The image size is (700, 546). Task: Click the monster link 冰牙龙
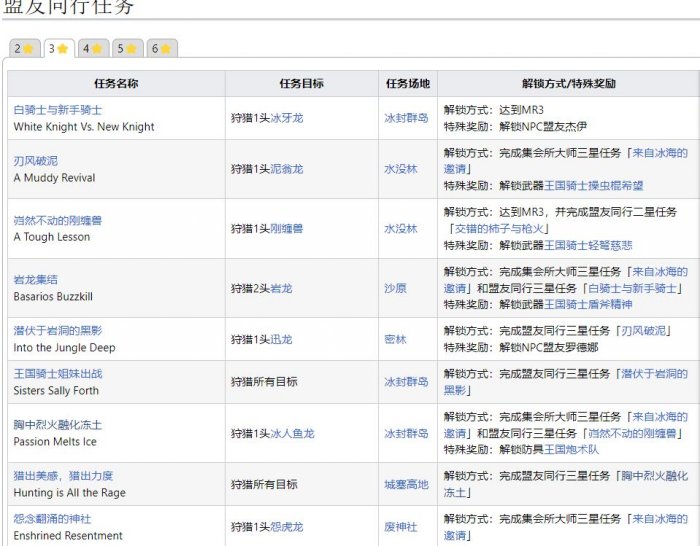pyautogui.click(x=286, y=118)
